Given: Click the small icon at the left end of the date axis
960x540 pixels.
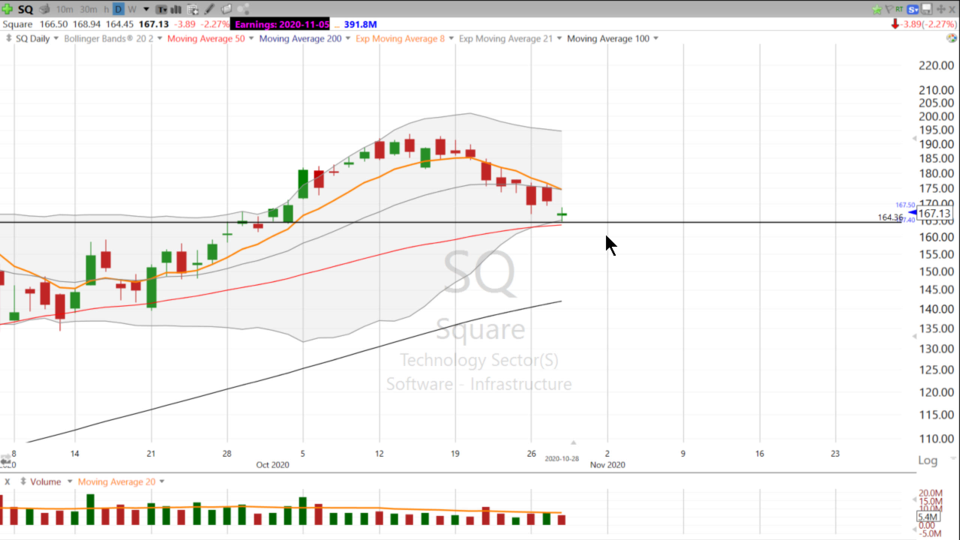Looking at the screenshot, I should (x=6, y=459).
